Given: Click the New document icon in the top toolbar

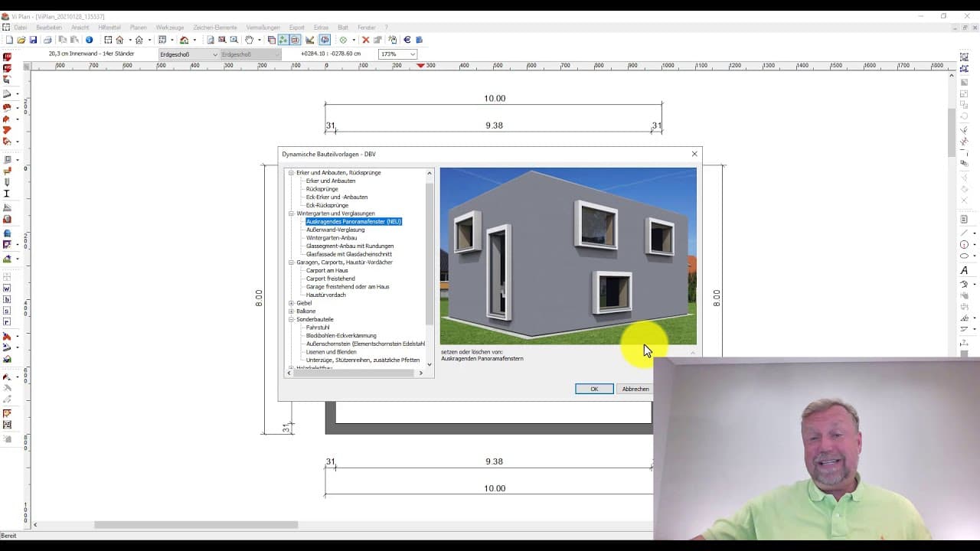Looking at the screenshot, I should [9, 40].
